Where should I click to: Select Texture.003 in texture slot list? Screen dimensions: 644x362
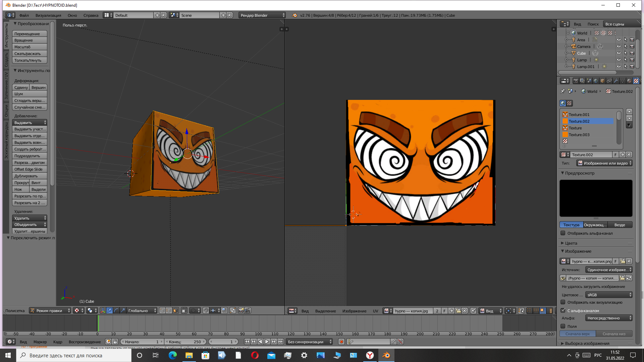579,135
